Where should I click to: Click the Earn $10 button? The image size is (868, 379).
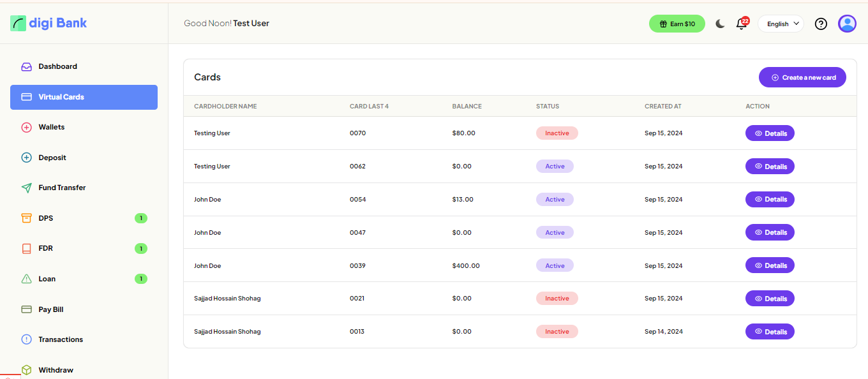(677, 24)
